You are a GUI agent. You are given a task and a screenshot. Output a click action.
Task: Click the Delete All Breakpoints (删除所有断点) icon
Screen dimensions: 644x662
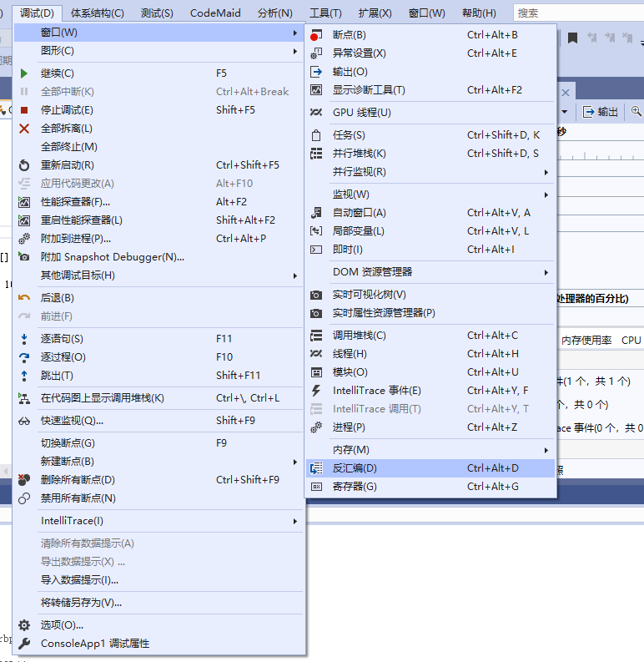24,480
